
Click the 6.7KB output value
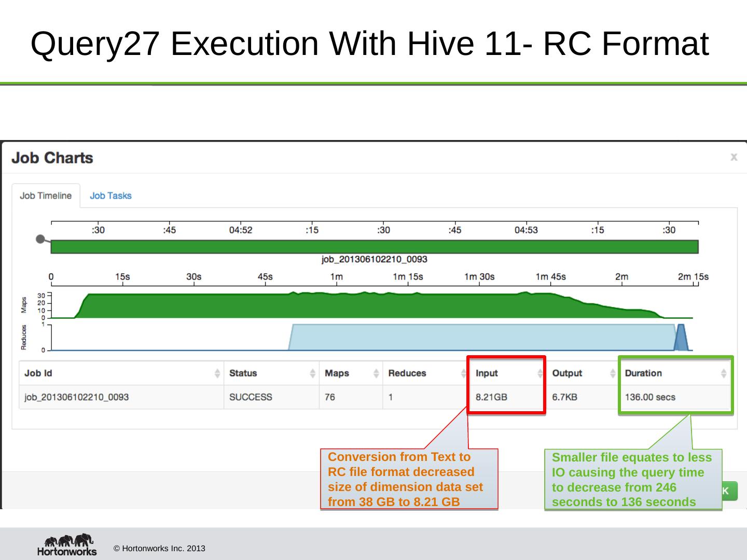tap(564, 397)
